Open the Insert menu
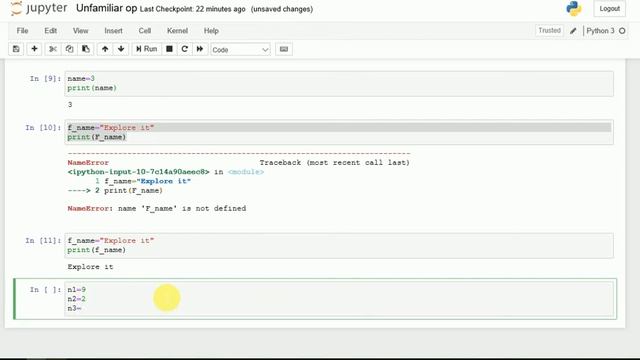 [x=113, y=31]
